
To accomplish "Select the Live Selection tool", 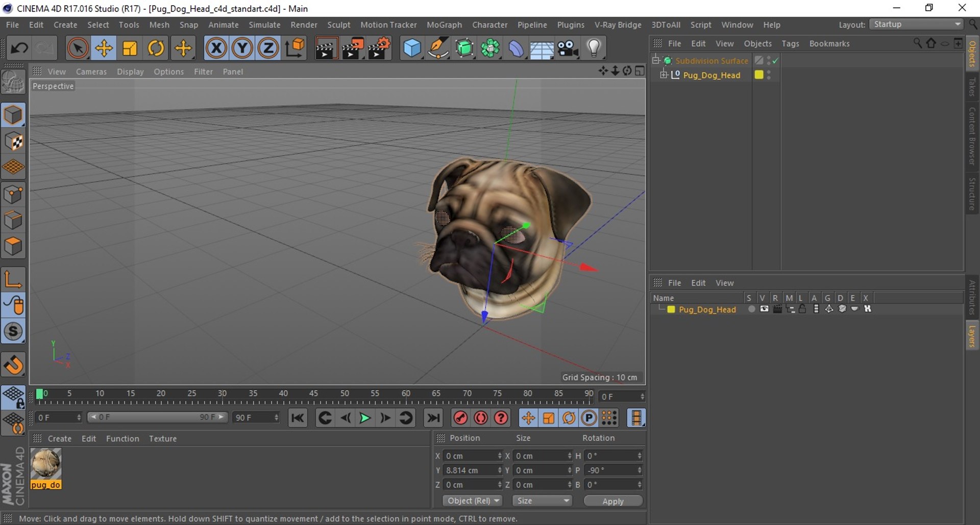I will coord(78,49).
